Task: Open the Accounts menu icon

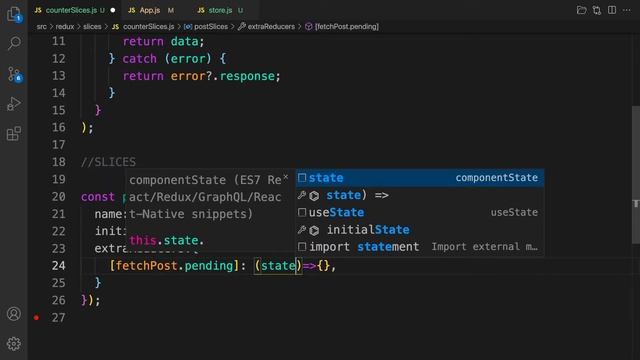Action: (14, 313)
